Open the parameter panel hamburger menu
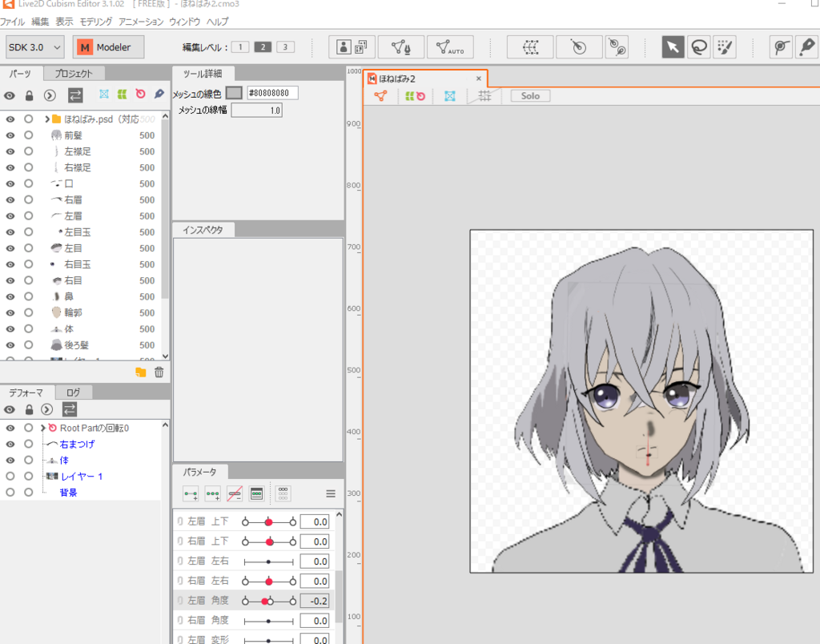The height and width of the screenshot is (644, 820). click(331, 493)
